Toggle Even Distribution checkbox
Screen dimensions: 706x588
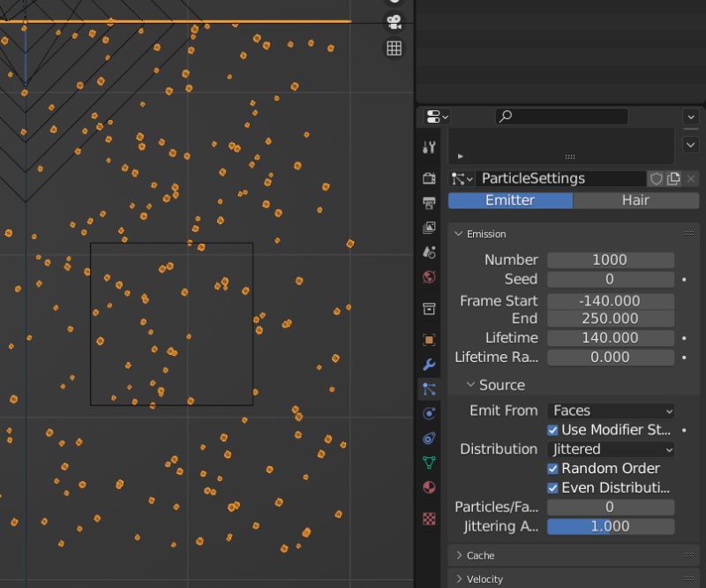pos(552,488)
